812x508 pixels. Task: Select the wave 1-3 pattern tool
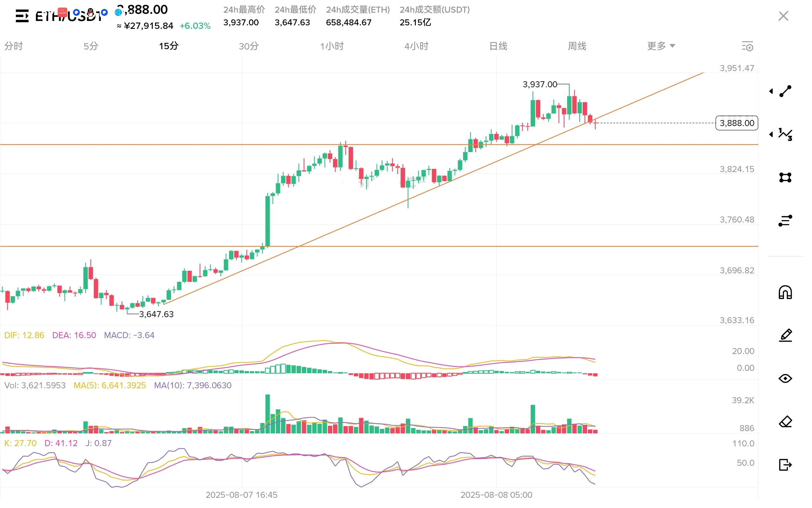785,134
